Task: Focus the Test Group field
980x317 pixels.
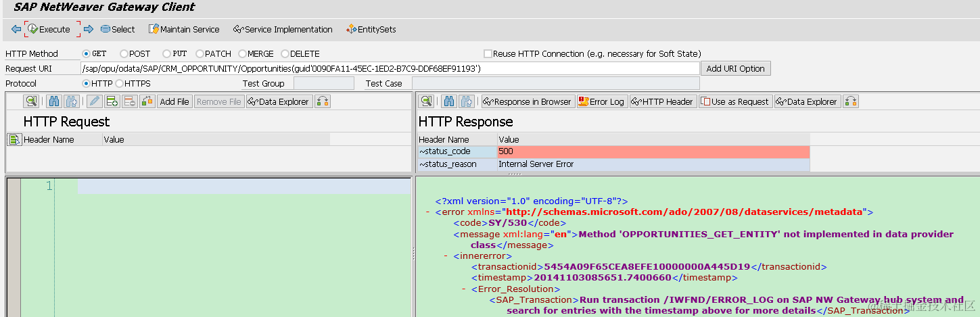Action: (x=323, y=83)
